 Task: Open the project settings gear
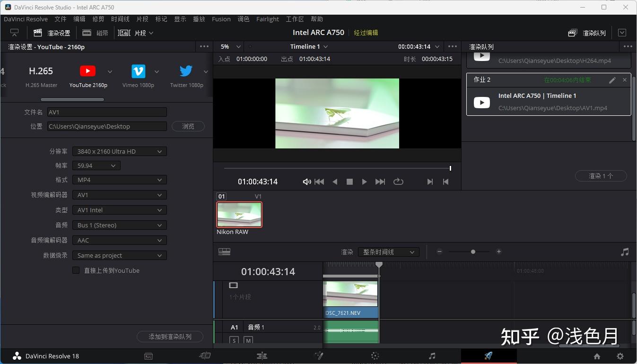620,356
